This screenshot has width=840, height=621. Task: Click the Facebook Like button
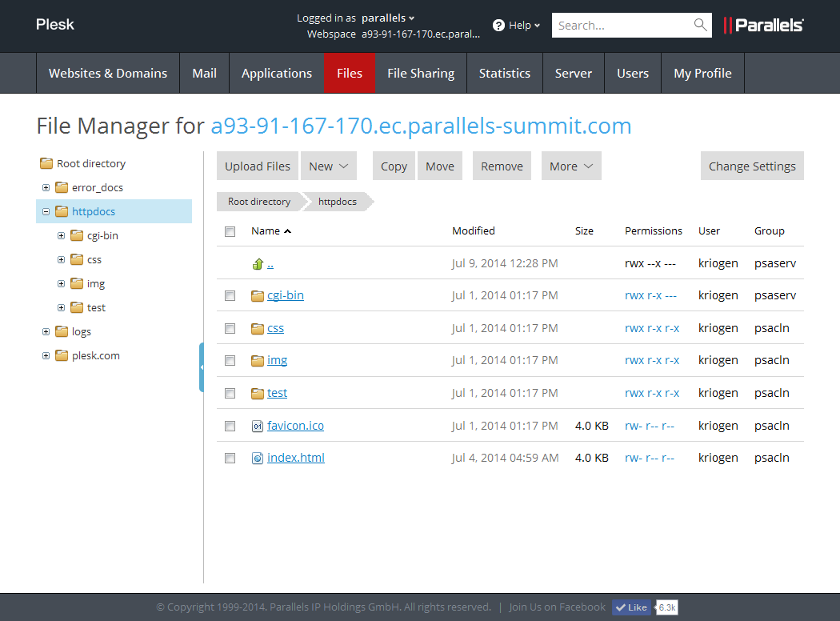click(x=632, y=607)
